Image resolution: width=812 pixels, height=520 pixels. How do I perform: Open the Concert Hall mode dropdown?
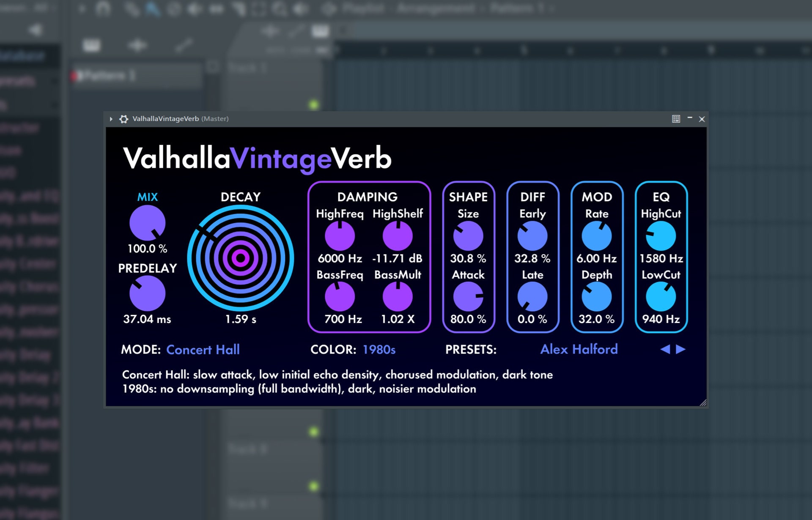[203, 350]
